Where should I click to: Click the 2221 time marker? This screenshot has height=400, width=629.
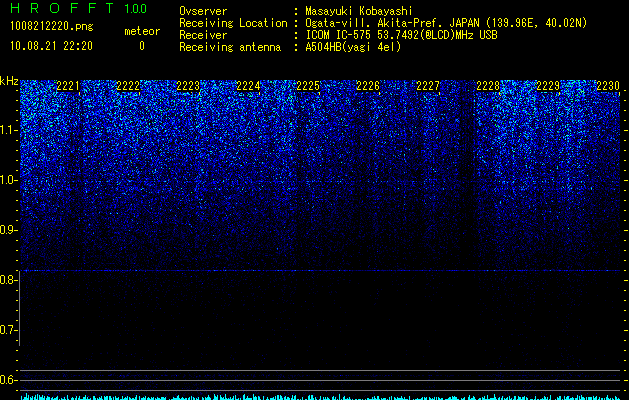pos(68,86)
